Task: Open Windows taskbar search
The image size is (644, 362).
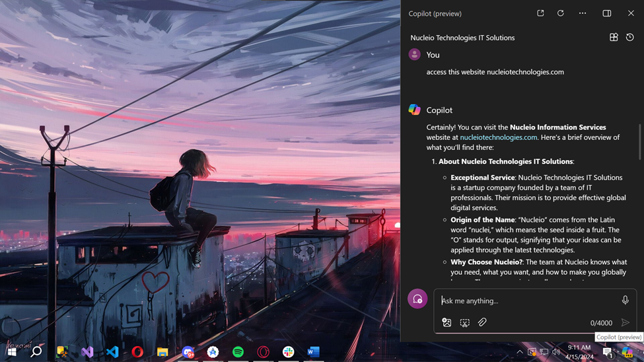Action: point(36,351)
